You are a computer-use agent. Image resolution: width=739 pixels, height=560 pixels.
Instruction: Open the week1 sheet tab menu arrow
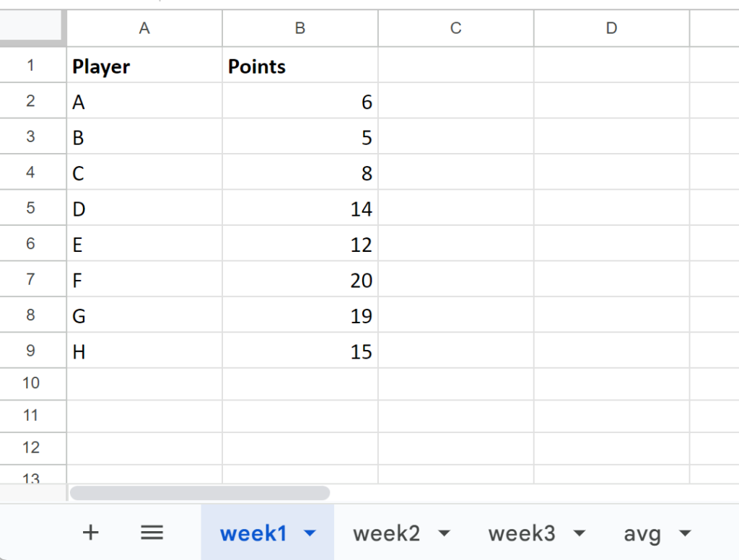310,533
